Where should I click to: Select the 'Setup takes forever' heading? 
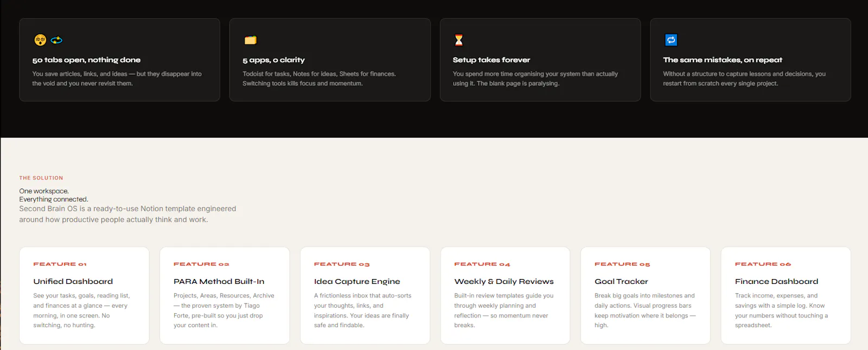(492, 60)
